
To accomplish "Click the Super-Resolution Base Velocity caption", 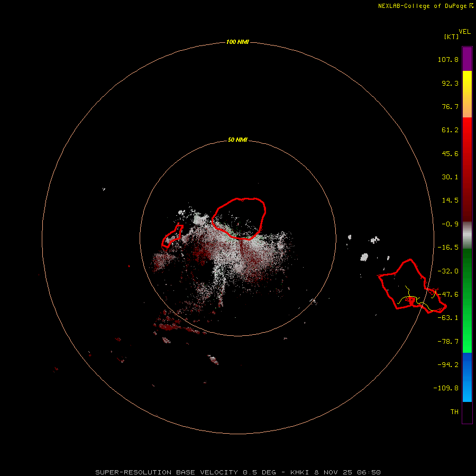I will (238, 472).
